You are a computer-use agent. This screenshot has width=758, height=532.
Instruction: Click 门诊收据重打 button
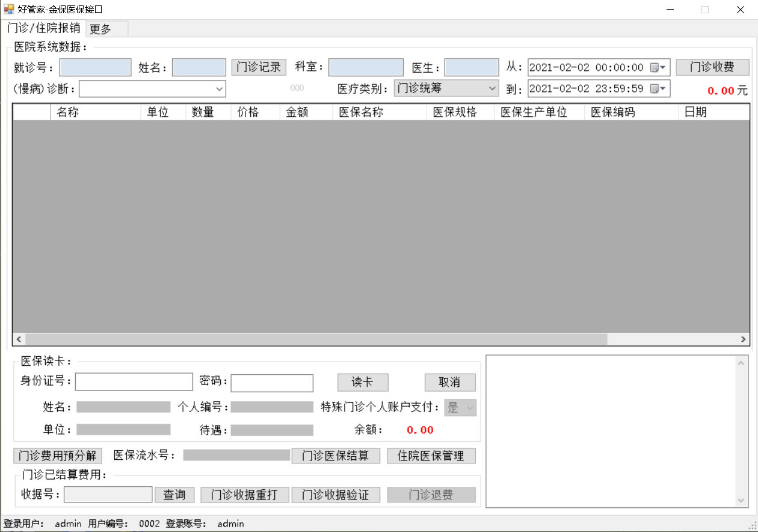click(244, 495)
